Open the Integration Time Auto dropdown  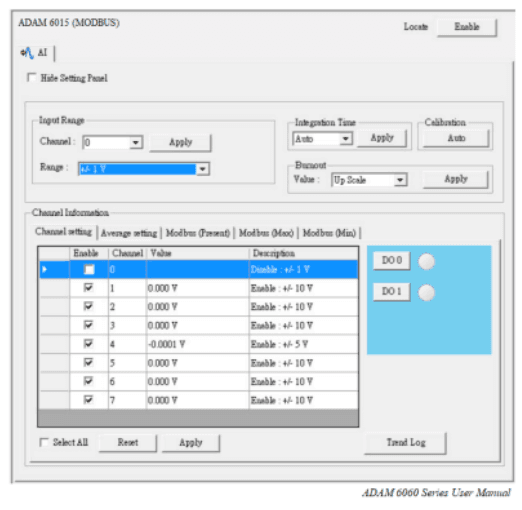click(x=346, y=138)
